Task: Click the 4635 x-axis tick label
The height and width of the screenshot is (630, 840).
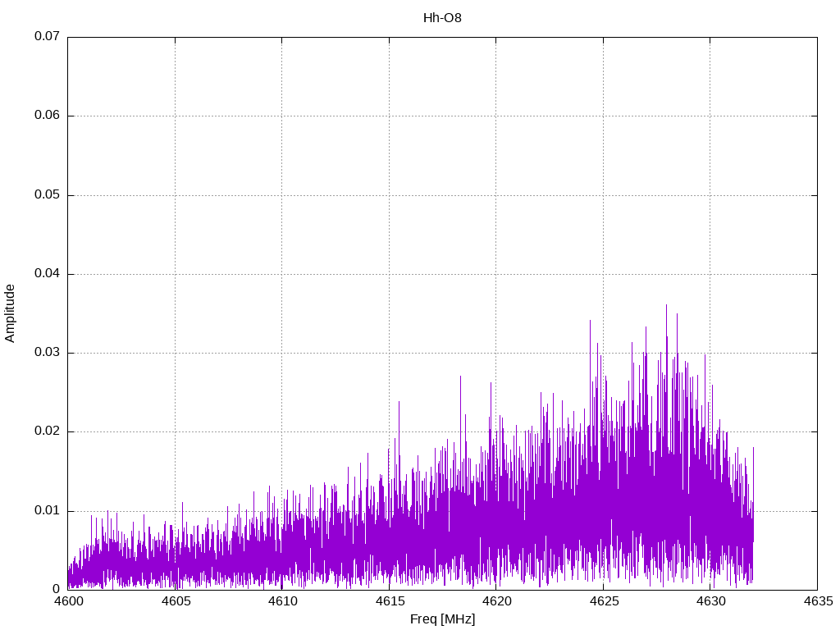Action: pyautogui.click(x=817, y=602)
